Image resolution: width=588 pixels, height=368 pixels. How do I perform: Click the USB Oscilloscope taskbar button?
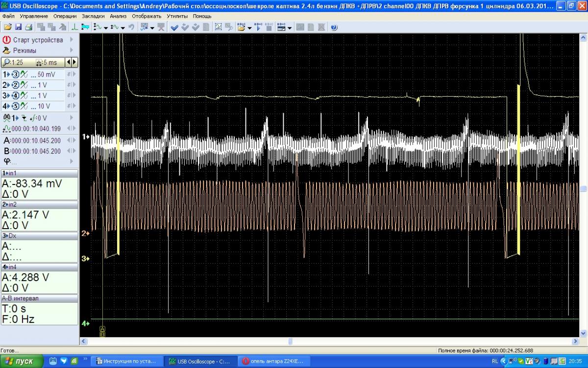tap(200, 361)
